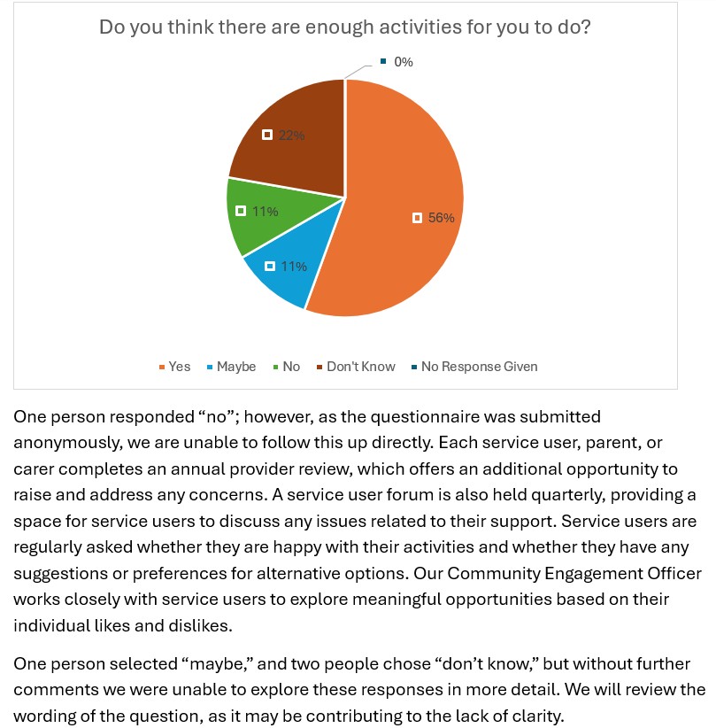Screen dimensions: 716x728
Task: Click the 11% label on the blue slice
Action: click(x=294, y=267)
